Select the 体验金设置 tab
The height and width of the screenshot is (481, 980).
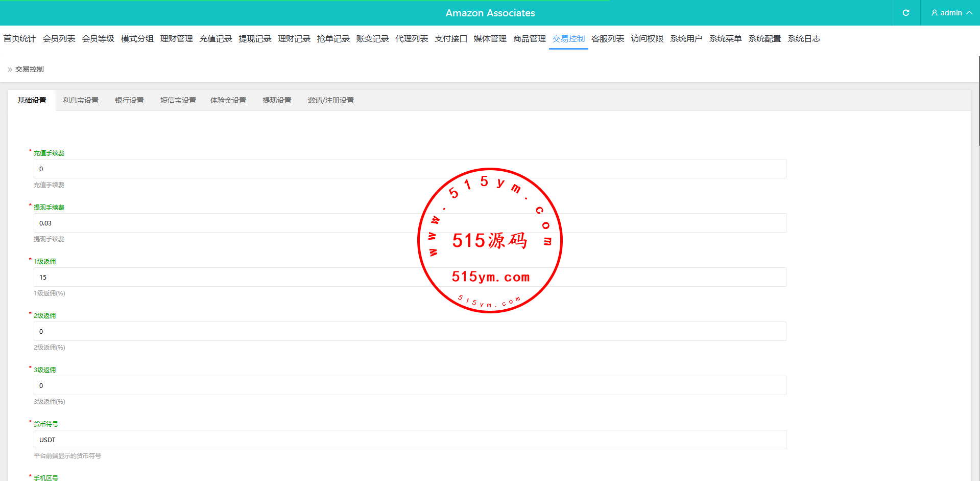click(x=228, y=101)
